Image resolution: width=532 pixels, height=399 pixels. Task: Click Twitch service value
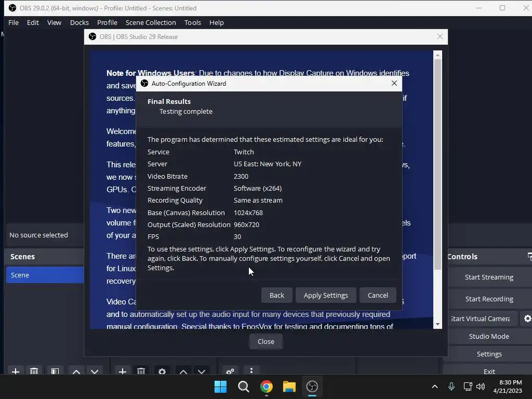(x=244, y=152)
